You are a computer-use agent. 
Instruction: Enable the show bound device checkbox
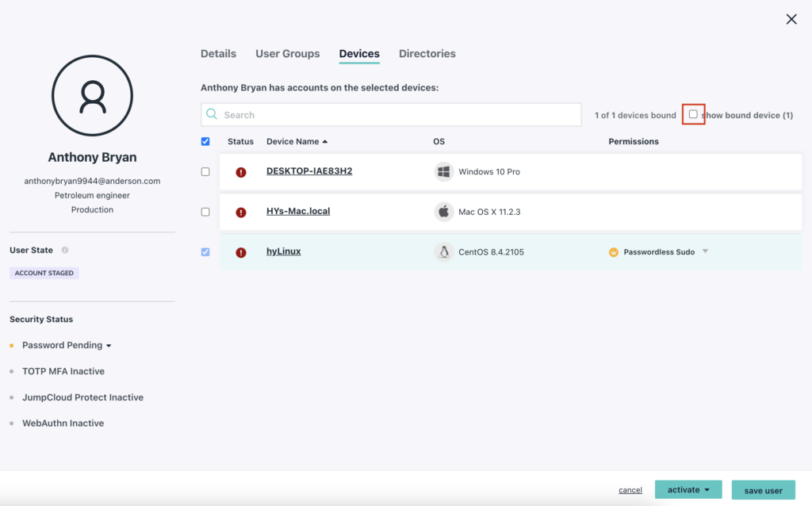click(693, 114)
